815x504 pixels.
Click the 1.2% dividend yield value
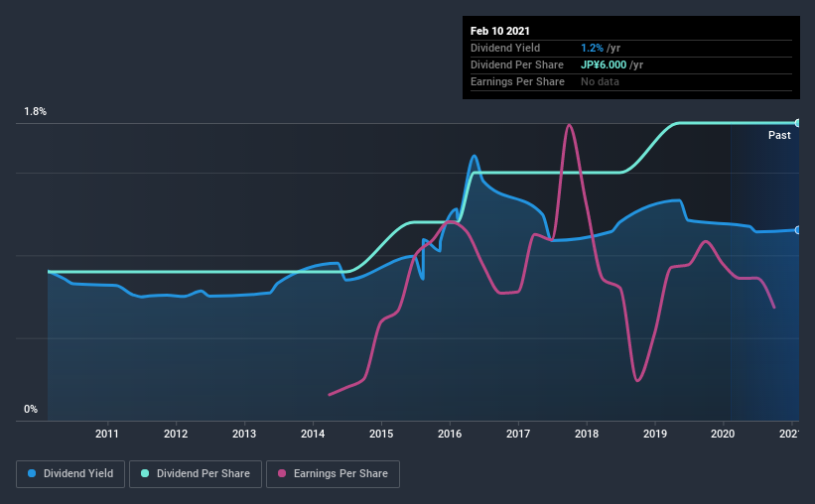coord(592,48)
